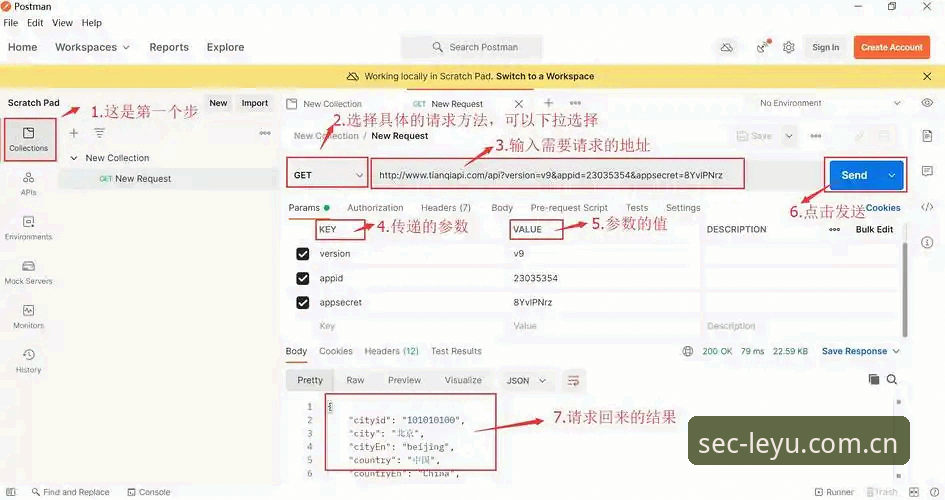
Task: Open the No Environment selector
Action: tap(830, 103)
